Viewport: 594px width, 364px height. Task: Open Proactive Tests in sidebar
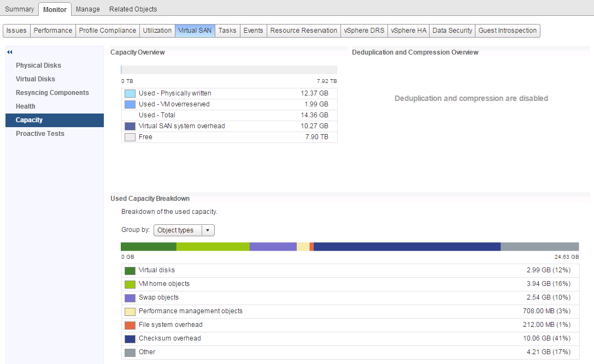55,134
